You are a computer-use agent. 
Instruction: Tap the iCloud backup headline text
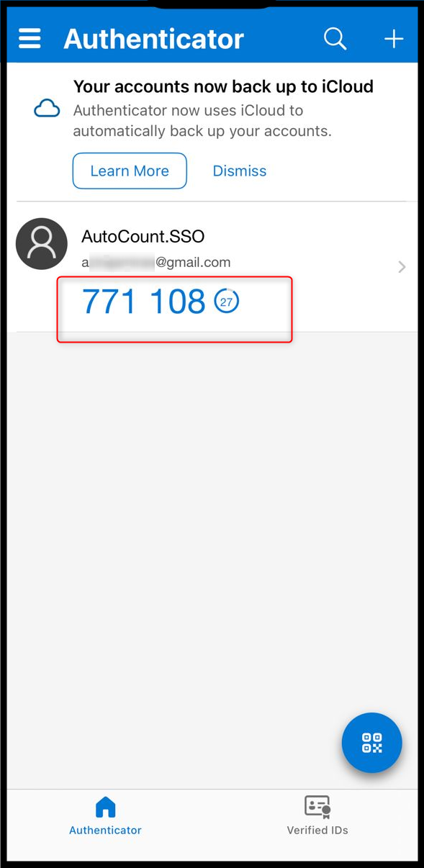click(223, 87)
